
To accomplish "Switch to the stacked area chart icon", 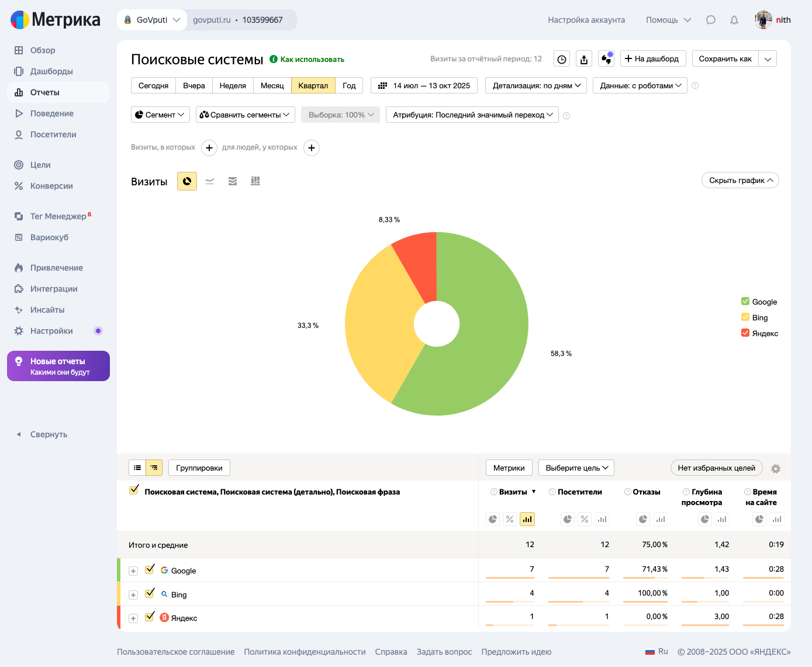I will (x=233, y=181).
